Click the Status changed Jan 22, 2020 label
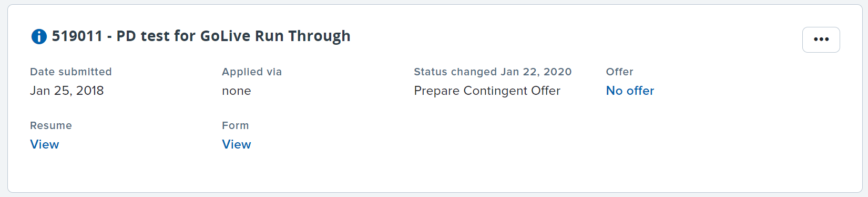The height and width of the screenshot is (197, 868). pyautogui.click(x=493, y=72)
